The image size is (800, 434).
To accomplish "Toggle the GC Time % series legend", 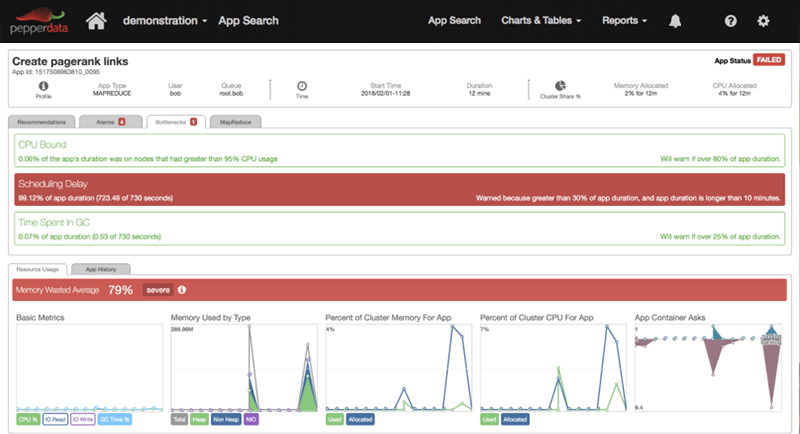I will [115, 419].
